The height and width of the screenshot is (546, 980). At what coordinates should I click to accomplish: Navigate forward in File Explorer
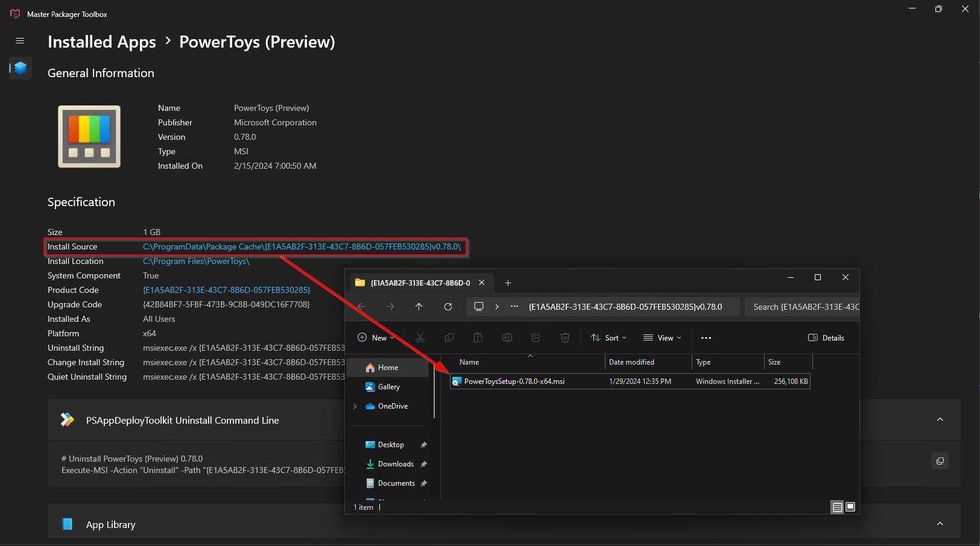[x=390, y=307]
